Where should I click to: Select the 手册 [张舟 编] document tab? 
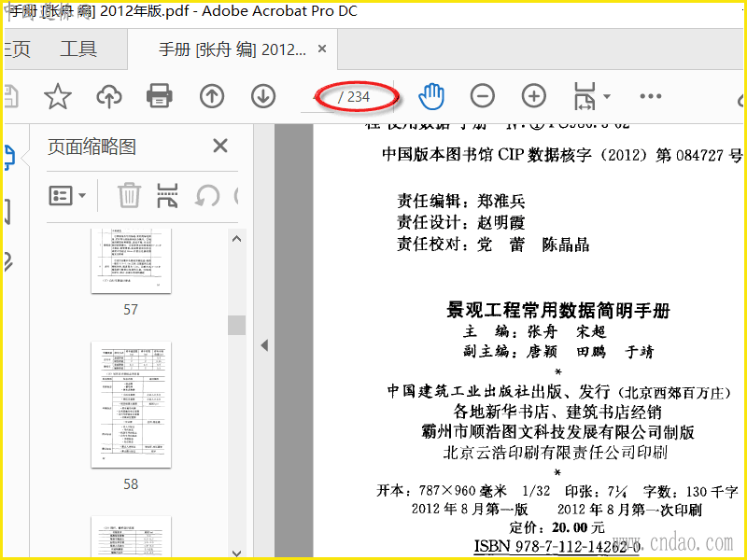232,49
